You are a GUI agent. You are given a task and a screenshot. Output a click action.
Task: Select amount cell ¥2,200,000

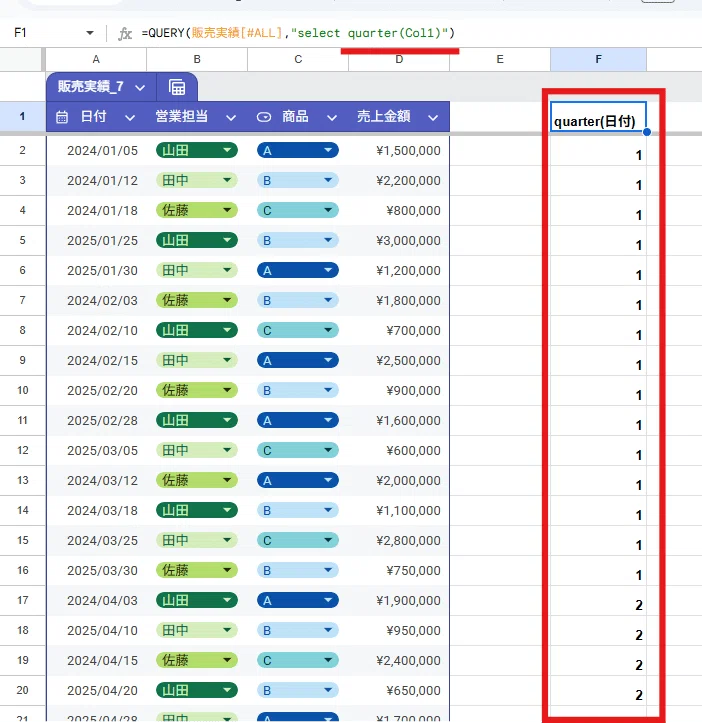coord(399,180)
